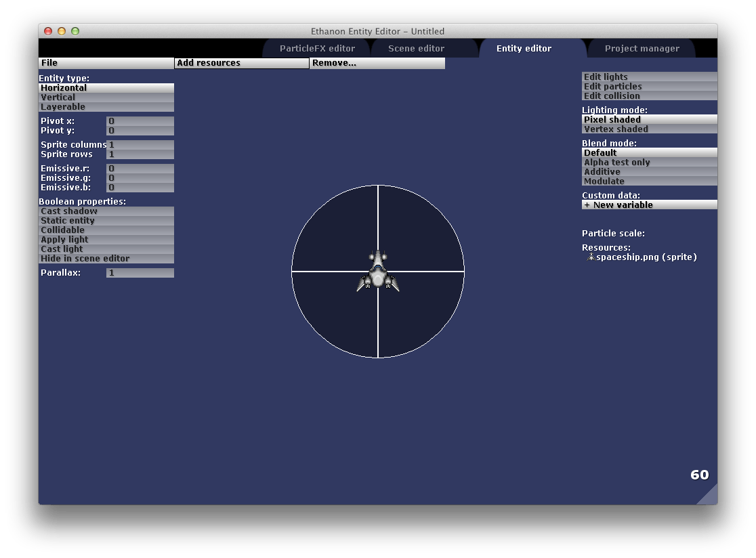
Task: Click the Edit collision button
Action: coord(649,96)
